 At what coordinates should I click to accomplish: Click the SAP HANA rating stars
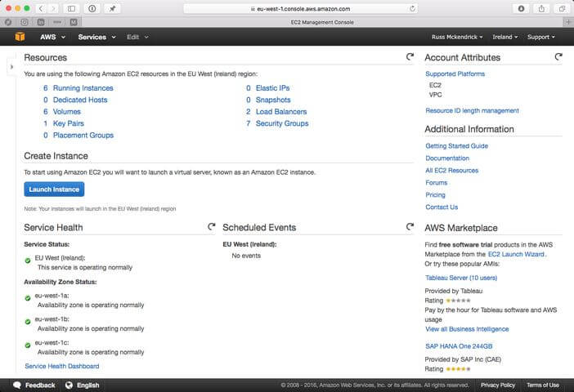click(459, 369)
